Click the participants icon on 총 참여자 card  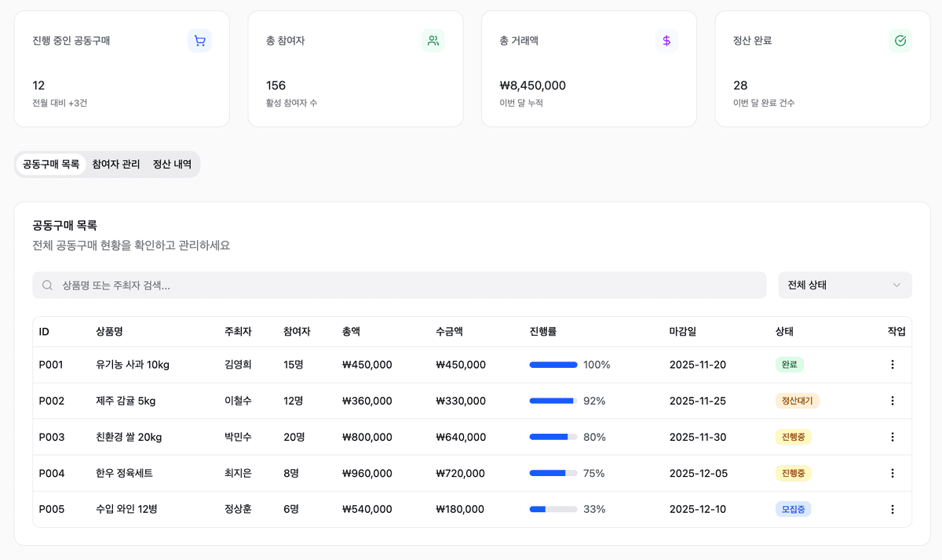point(433,41)
